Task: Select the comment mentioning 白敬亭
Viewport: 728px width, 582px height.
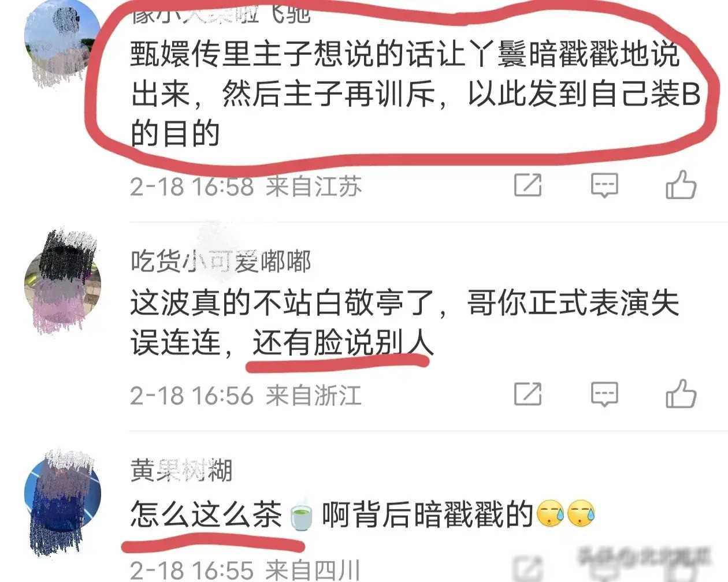Action: point(404,323)
